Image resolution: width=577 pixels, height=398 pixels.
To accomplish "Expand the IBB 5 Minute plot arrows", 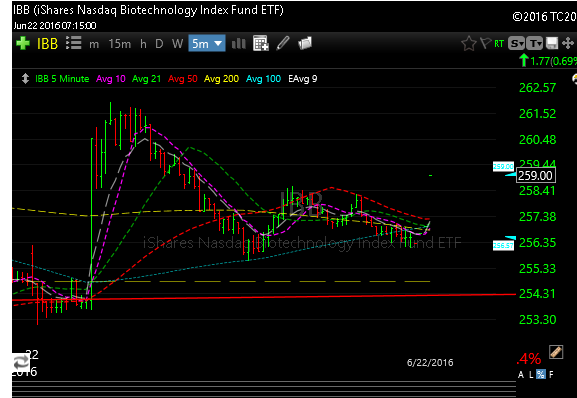I will point(25,79).
